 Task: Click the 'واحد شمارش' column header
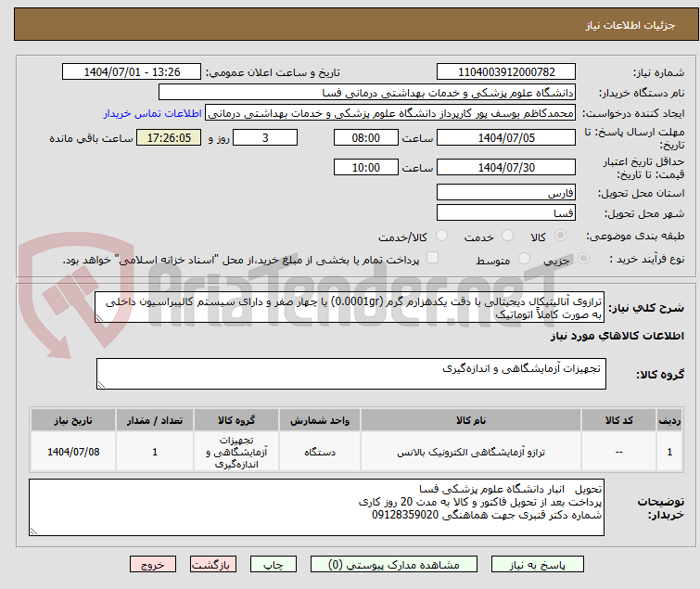pos(320,420)
